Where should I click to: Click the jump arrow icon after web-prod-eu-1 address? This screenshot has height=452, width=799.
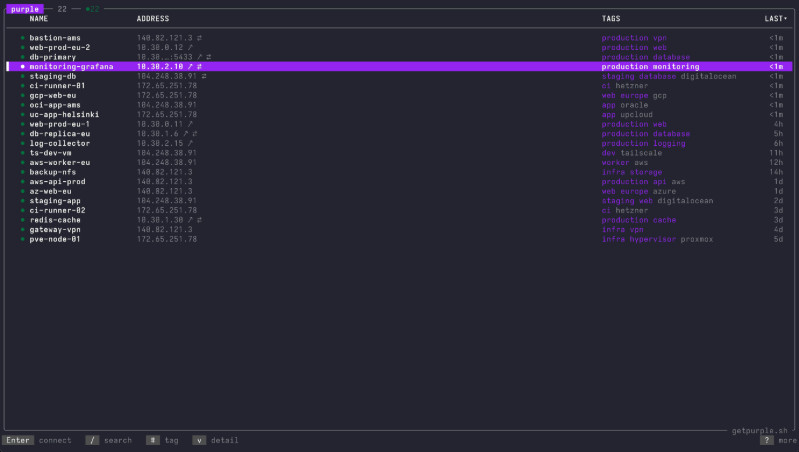click(x=190, y=124)
